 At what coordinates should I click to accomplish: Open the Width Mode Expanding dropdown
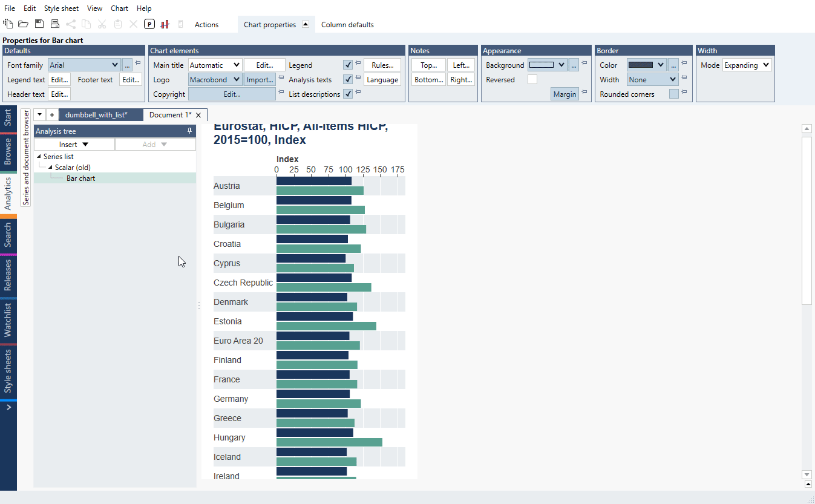(x=747, y=65)
